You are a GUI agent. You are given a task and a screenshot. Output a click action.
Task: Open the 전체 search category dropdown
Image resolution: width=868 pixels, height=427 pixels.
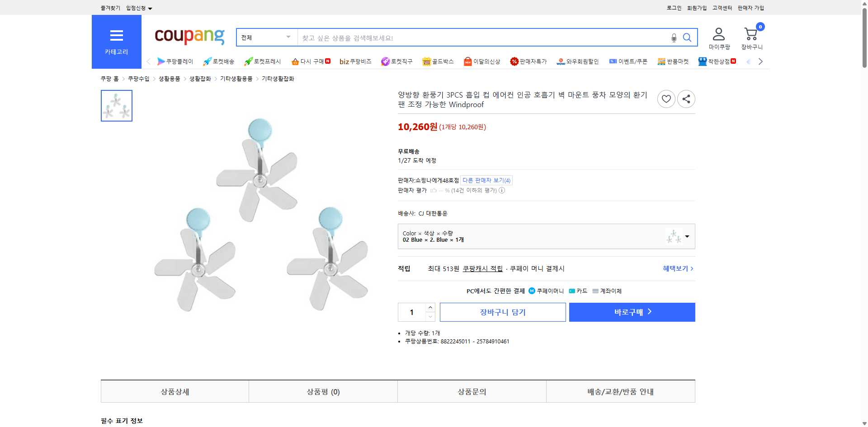266,38
